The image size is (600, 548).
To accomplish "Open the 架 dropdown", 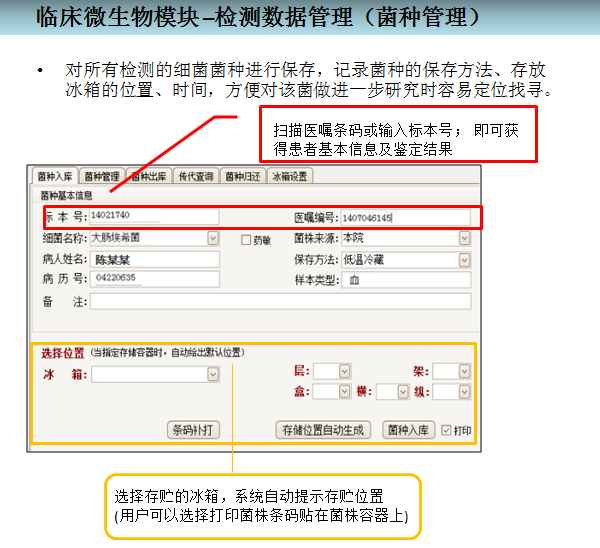I will (x=464, y=371).
